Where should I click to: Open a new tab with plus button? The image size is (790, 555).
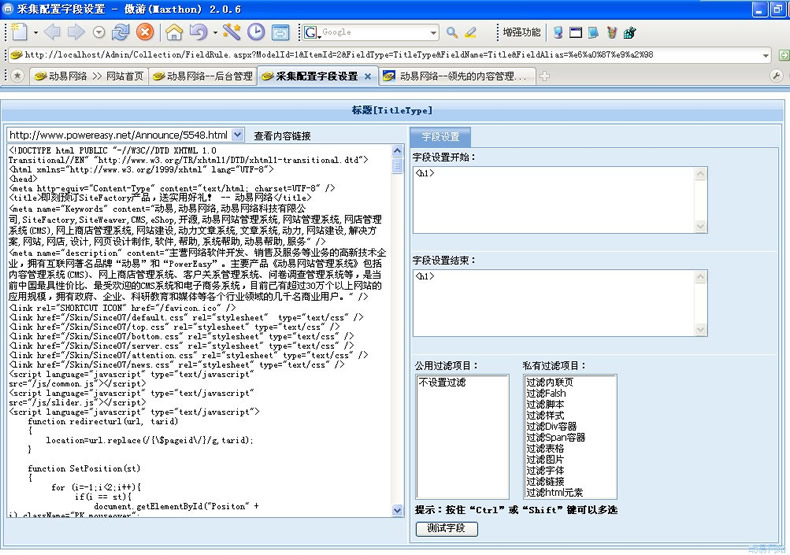coord(544,77)
